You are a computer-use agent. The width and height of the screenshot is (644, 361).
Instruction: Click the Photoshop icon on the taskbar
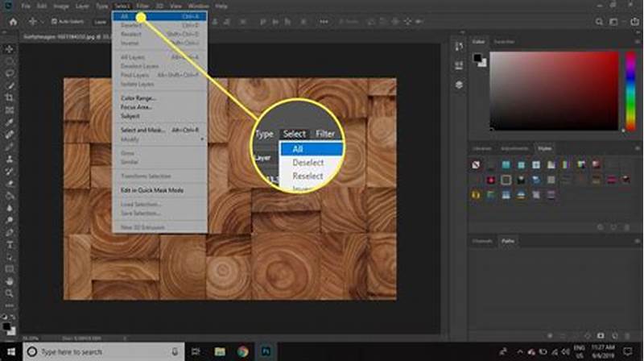point(266,352)
